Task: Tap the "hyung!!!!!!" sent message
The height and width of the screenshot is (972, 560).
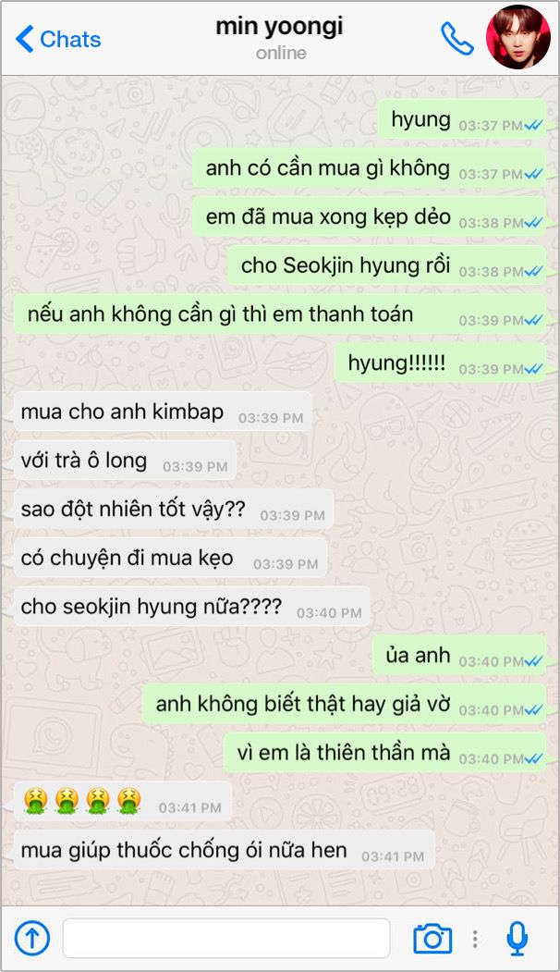Action: pyautogui.click(x=441, y=363)
